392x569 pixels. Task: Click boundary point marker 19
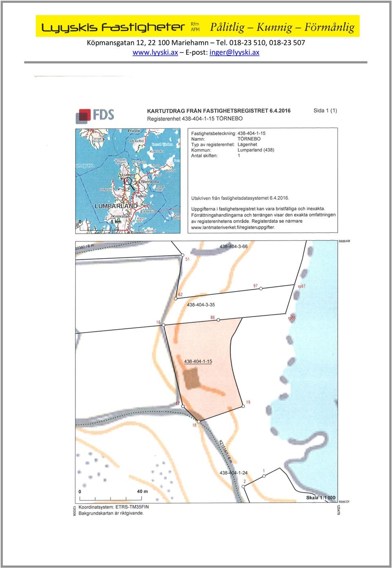coord(243,406)
